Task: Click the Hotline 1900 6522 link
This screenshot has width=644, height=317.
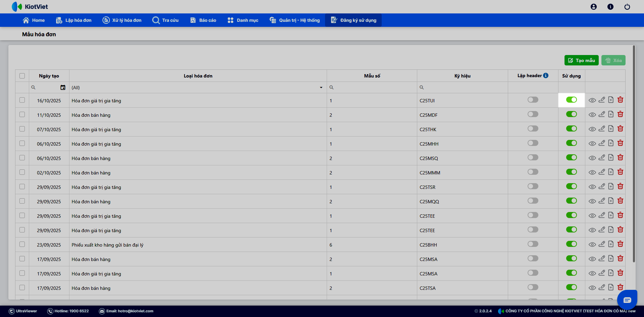Action: [x=68, y=311]
